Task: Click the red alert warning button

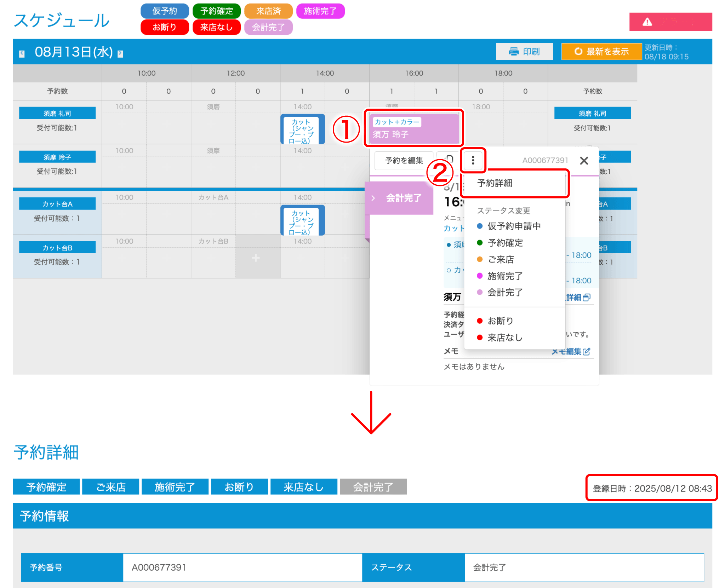Action: pos(670,22)
